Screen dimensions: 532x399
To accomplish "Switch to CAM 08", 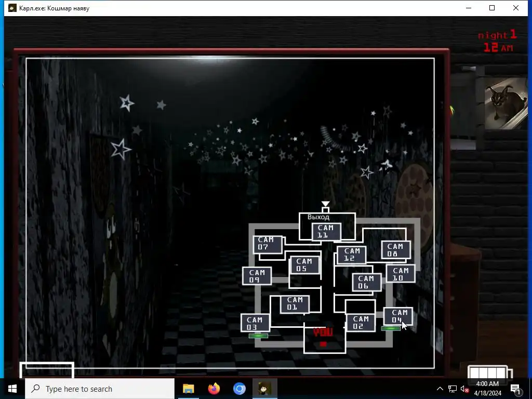I will [395, 250].
